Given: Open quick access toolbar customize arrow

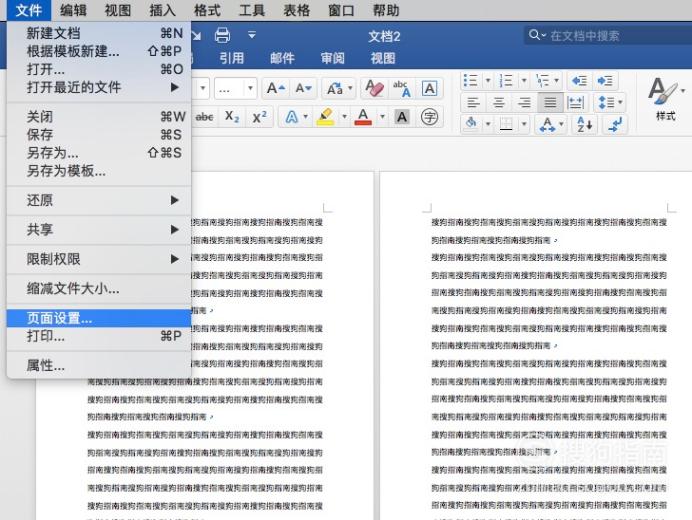Looking at the screenshot, I should [252, 34].
